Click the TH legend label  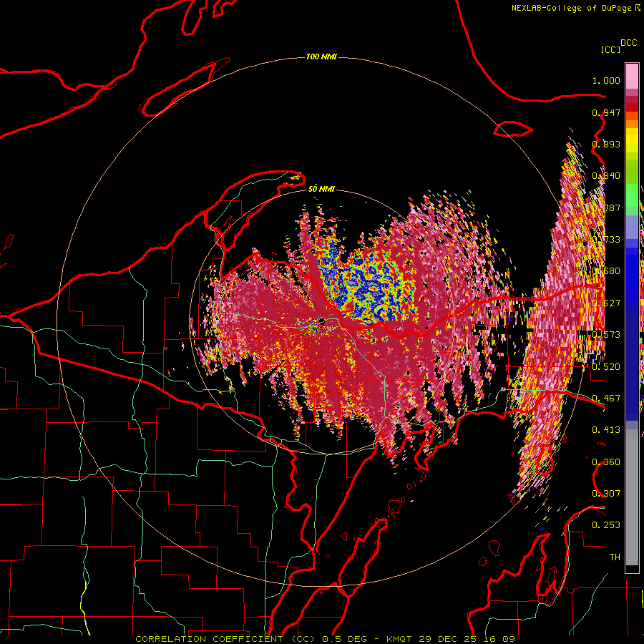point(615,557)
